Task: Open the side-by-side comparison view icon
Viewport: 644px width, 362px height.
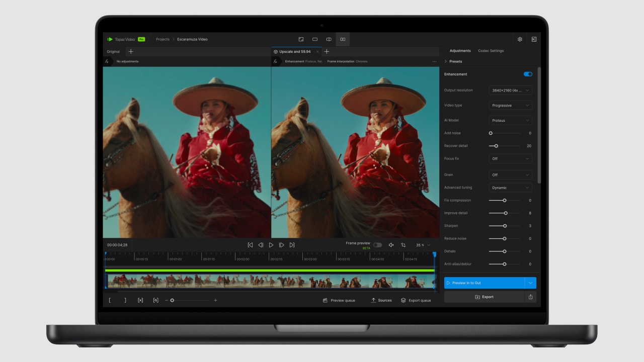Action: [342, 39]
